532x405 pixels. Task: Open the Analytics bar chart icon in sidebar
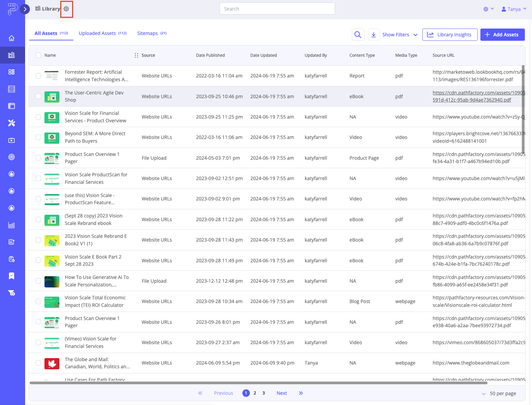12,225
